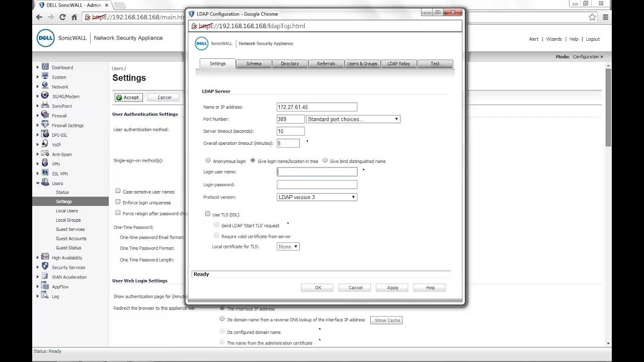This screenshot has width=644, height=362.
Task: Reload the main browser page
Action: (62, 17)
